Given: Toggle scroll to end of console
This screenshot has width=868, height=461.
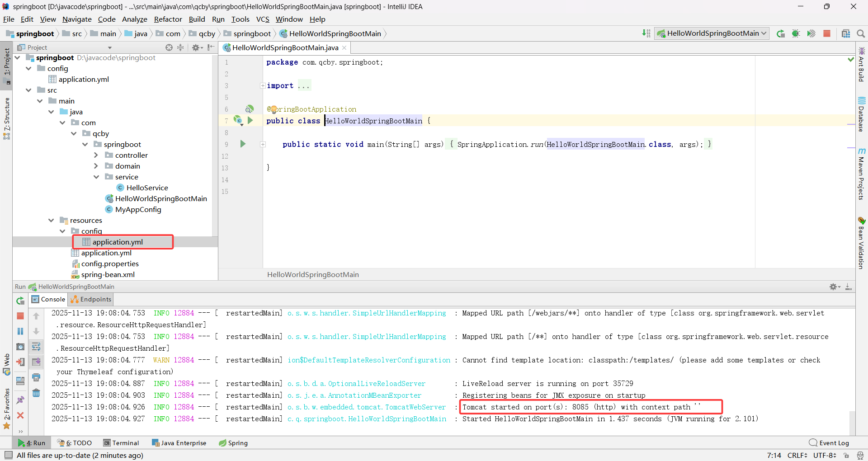Looking at the screenshot, I should [36, 362].
